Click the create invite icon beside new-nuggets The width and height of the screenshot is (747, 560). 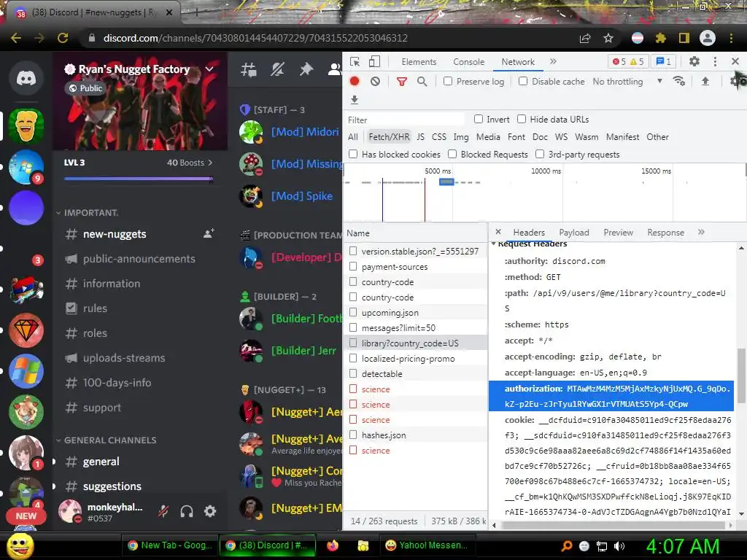point(209,234)
